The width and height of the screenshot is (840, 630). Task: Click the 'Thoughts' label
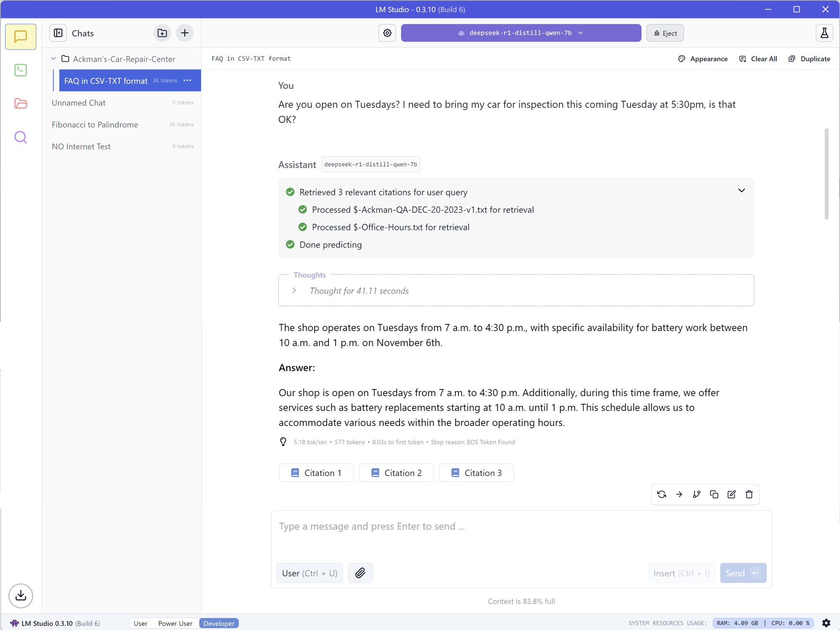(310, 274)
